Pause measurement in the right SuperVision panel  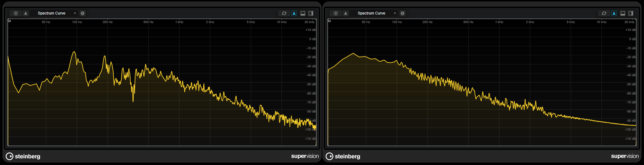pos(336,13)
